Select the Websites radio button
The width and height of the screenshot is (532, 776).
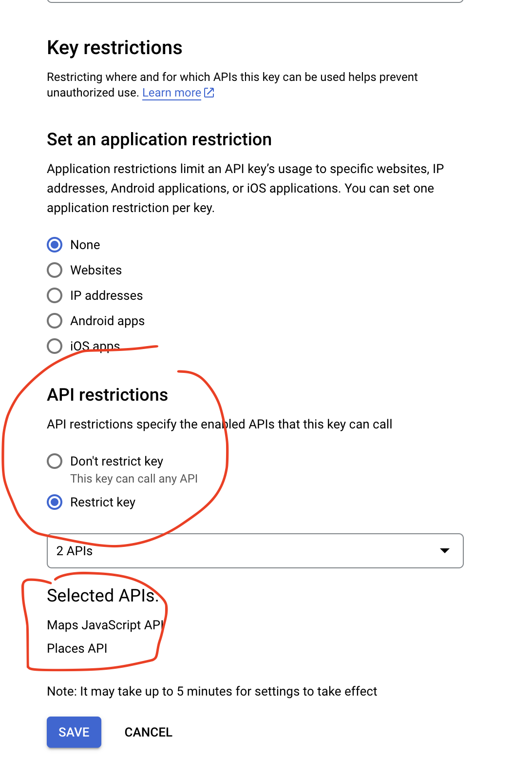(x=55, y=270)
